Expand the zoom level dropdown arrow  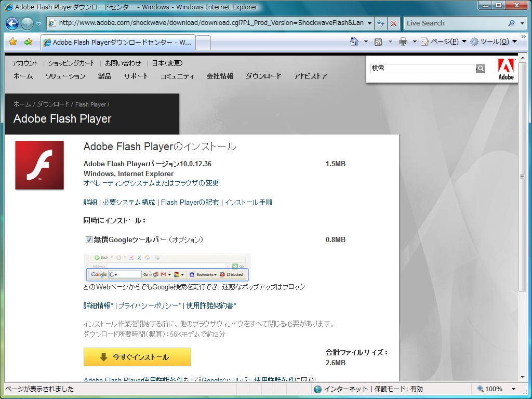(x=513, y=389)
